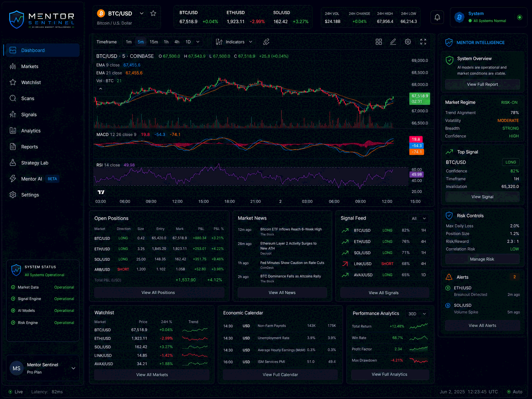
Task: Click the Indicators chart icon
Action: click(x=219, y=42)
